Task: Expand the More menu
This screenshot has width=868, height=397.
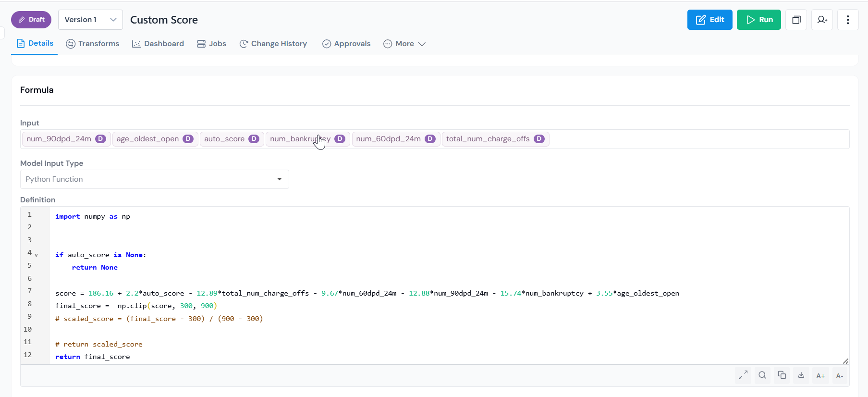Action: [404, 44]
